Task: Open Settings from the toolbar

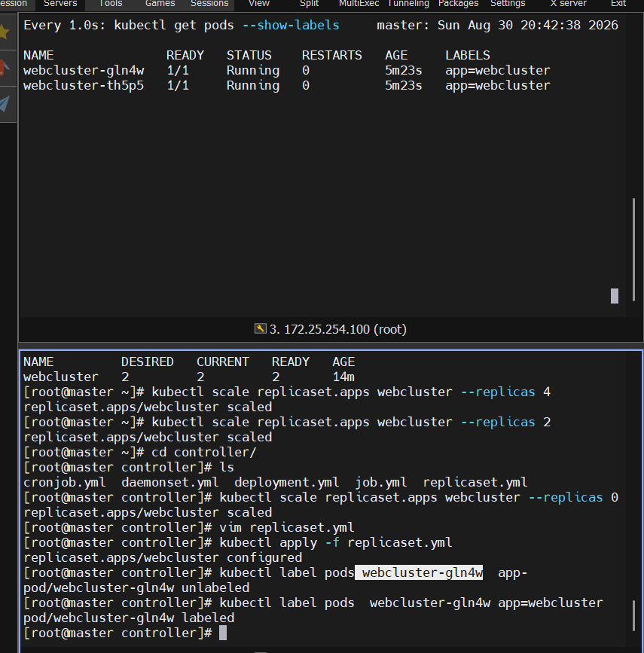Action: 508,3
